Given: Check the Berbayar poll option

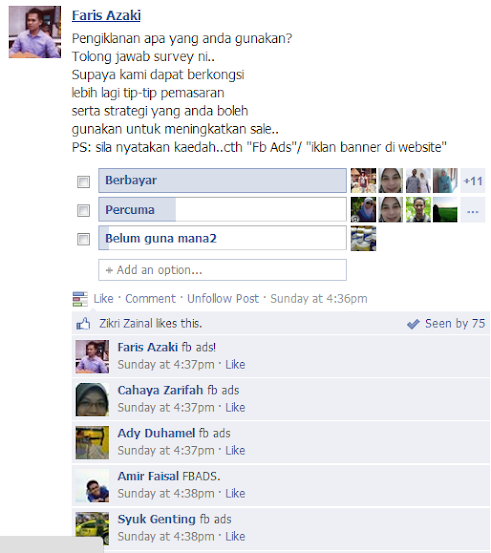Looking at the screenshot, I should tap(84, 182).
